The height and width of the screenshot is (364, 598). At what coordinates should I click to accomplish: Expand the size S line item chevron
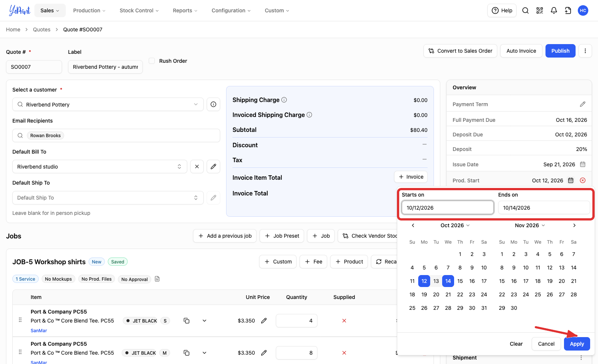pyautogui.click(x=204, y=321)
